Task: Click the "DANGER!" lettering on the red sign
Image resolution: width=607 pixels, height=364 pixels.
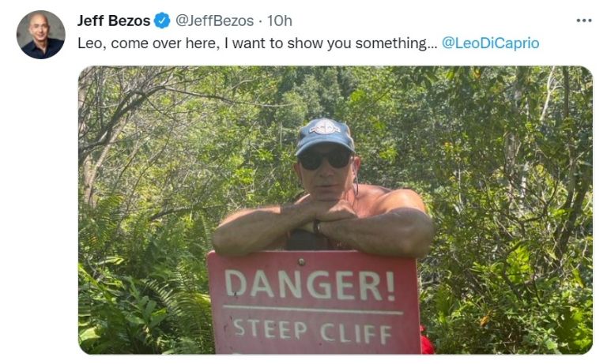Action: 311,286
